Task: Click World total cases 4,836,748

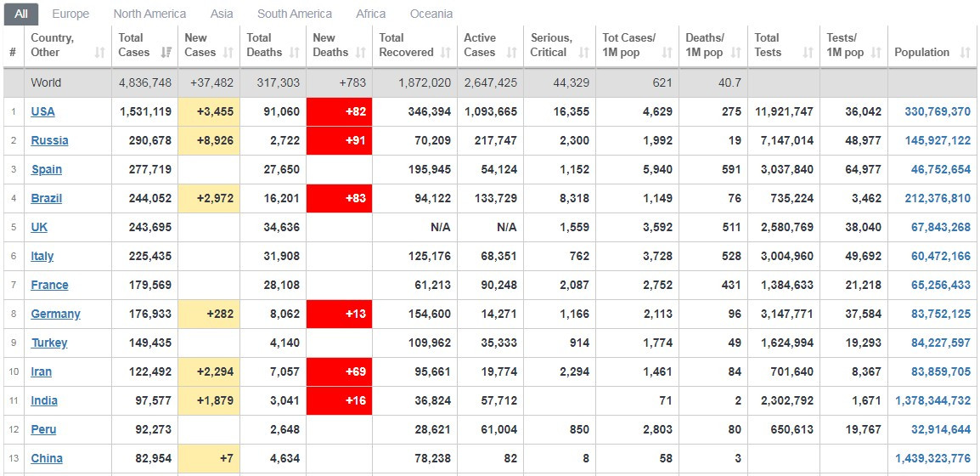Action: click(145, 82)
